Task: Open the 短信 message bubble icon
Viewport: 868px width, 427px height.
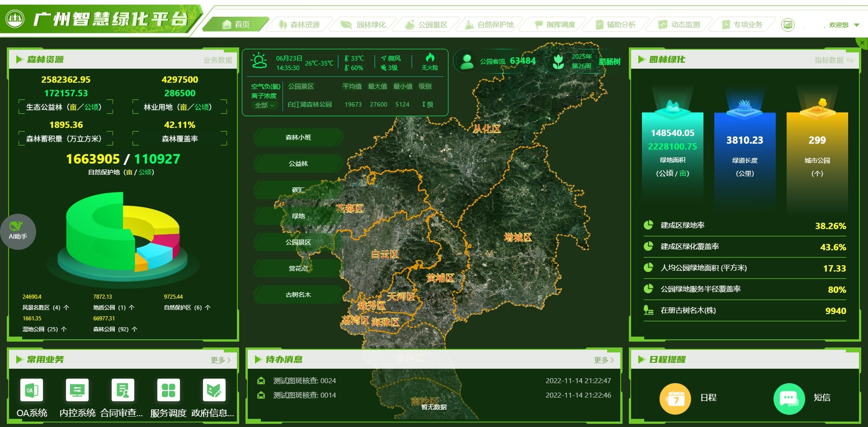Action: coord(789,399)
